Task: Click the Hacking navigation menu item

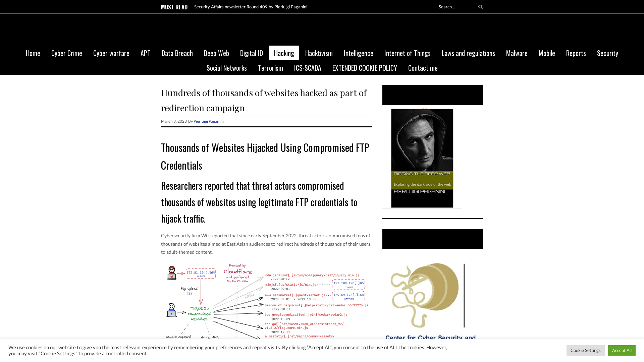Action: click(283, 53)
